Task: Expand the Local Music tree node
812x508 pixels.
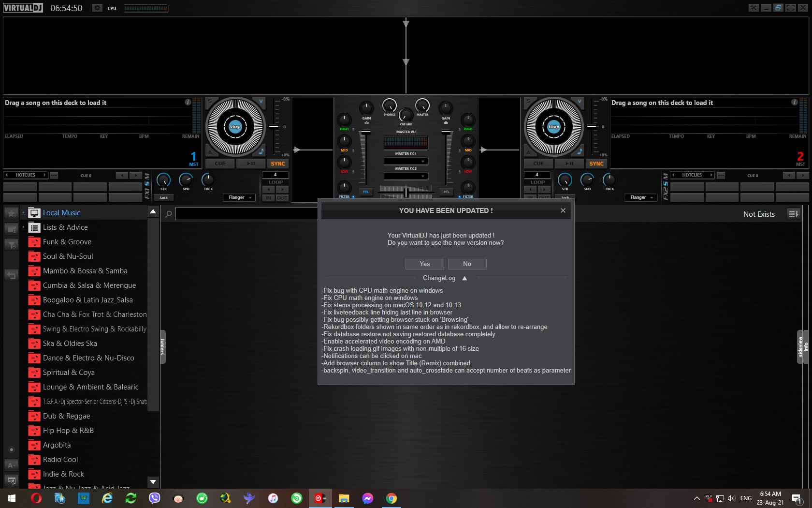Action: tap(23, 213)
